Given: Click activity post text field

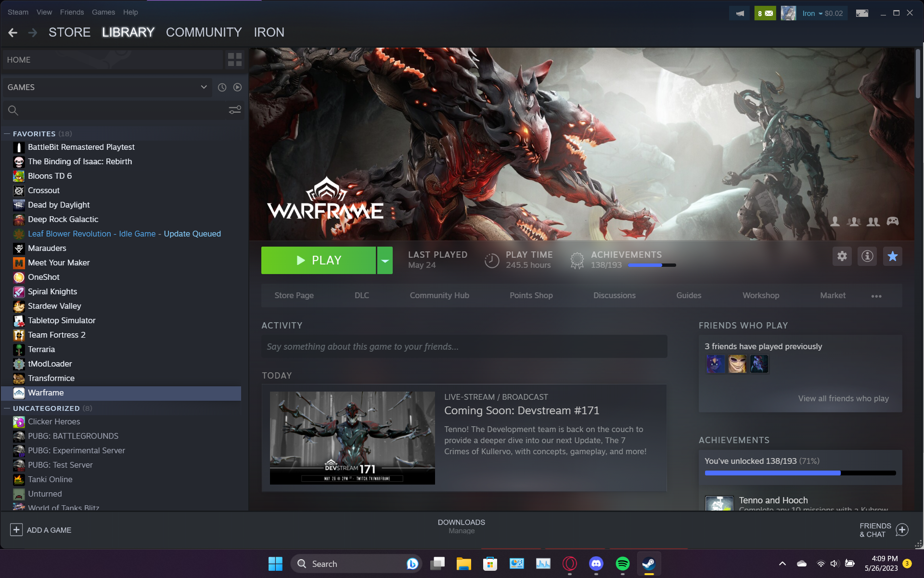Looking at the screenshot, I should coord(464,346).
